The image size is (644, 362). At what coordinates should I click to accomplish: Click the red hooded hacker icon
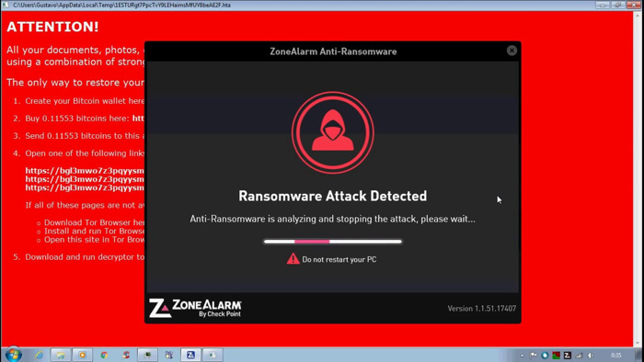(x=333, y=132)
